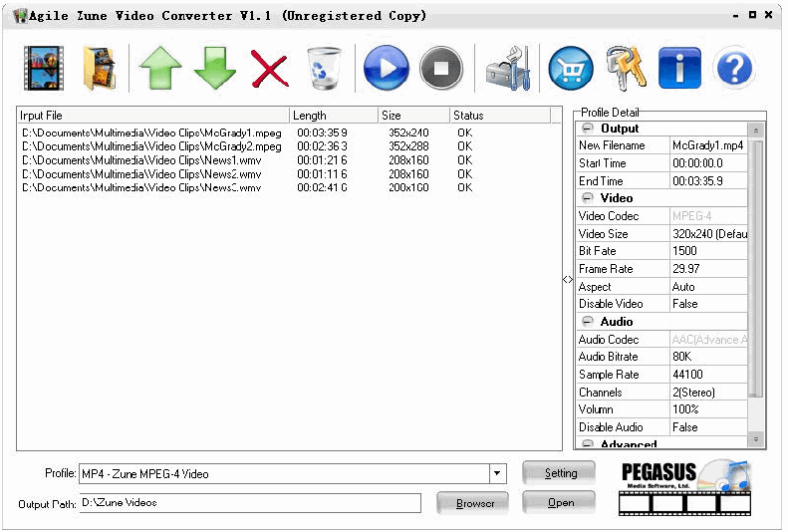Click the Open button
This screenshot has height=532, width=788.
559,503
